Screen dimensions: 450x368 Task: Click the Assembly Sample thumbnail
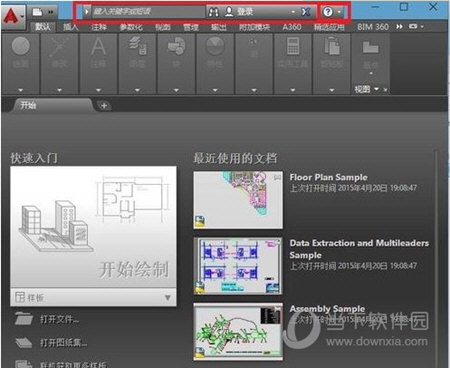click(x=238, y=331)
